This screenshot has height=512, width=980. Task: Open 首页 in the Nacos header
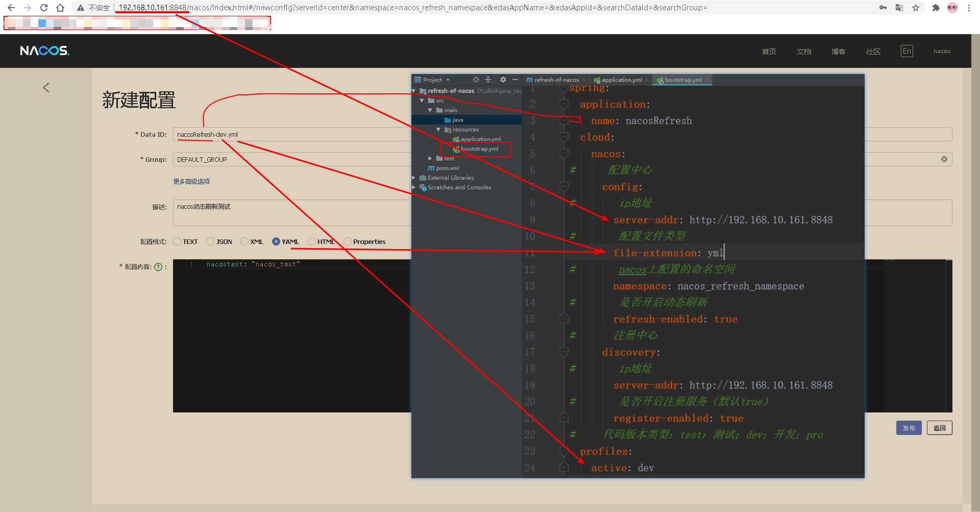click(x=769, y=51)
